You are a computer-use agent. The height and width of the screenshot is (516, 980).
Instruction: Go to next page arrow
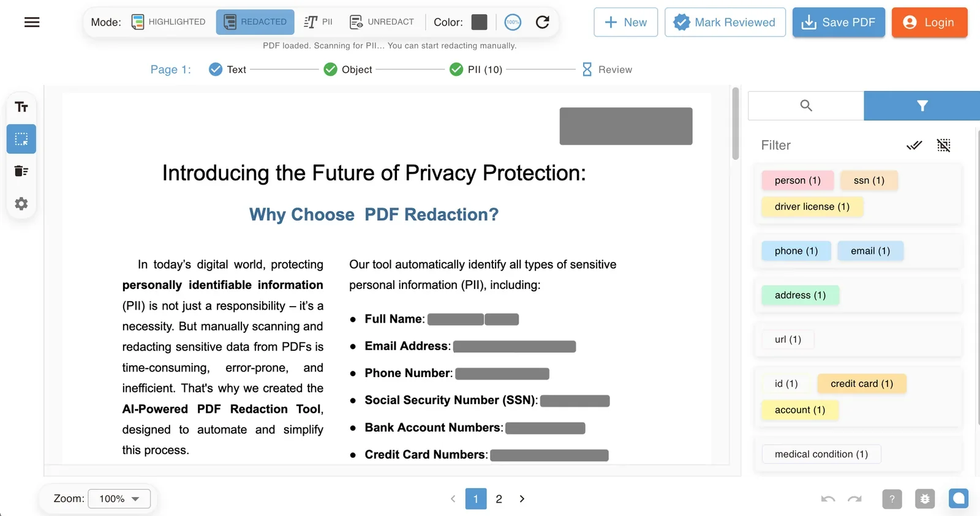tap(522, 499)
